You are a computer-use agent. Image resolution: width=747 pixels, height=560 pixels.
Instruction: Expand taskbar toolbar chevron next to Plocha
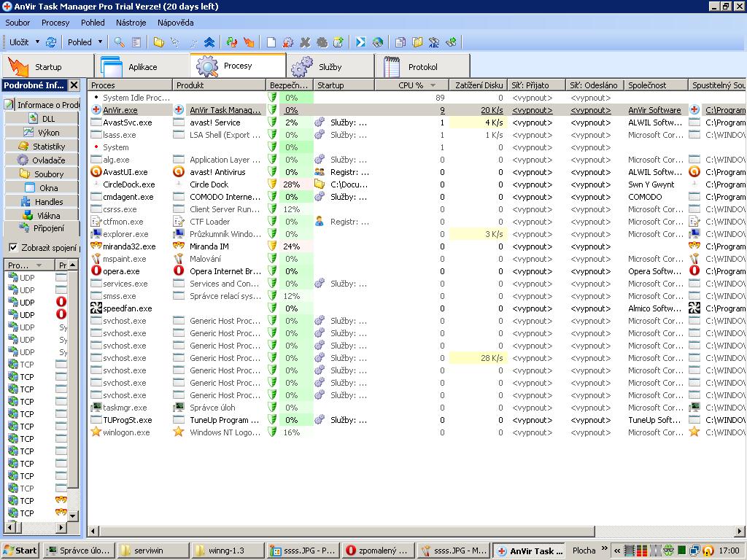tap(605, 548)
